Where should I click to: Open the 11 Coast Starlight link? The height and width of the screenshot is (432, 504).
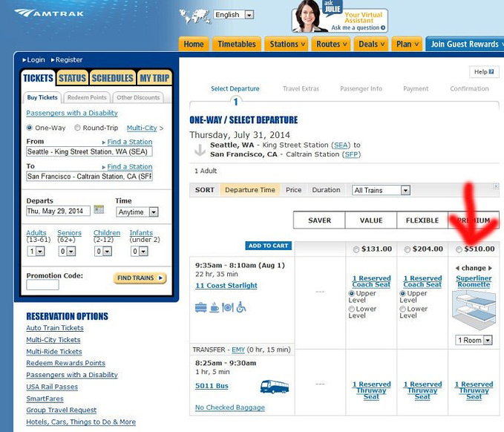point(226,286)
